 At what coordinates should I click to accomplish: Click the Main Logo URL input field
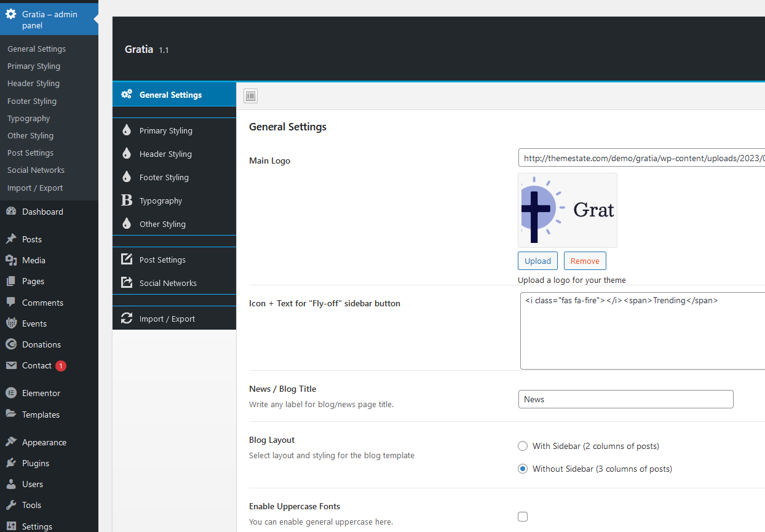[x=641, y=158]
